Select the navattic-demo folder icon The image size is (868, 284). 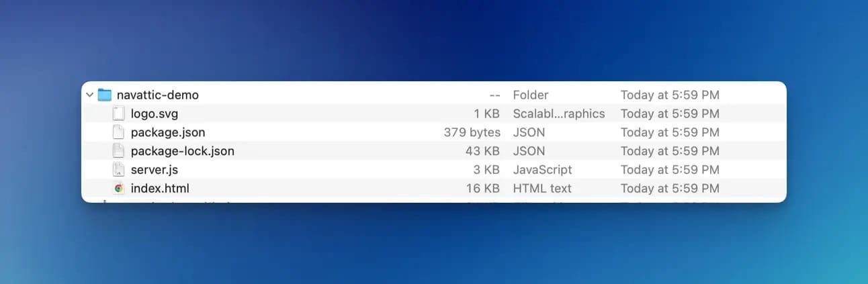tap(104, 95)
